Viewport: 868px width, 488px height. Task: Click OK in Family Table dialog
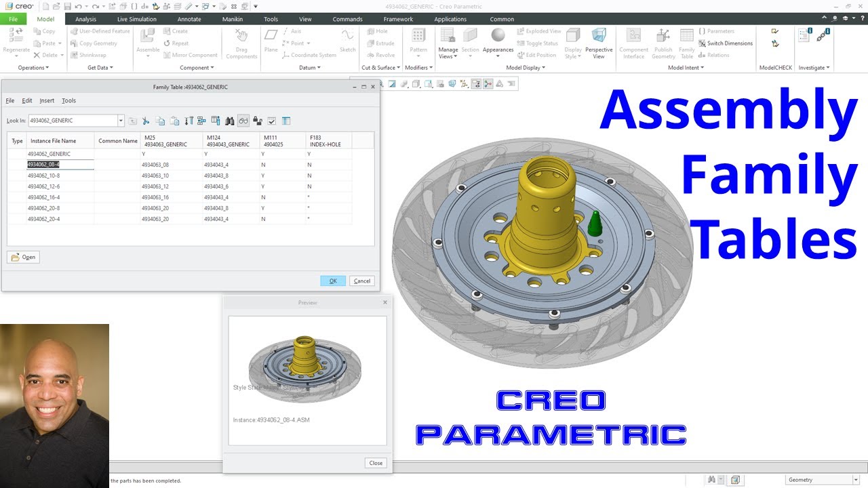coord(333,281)
